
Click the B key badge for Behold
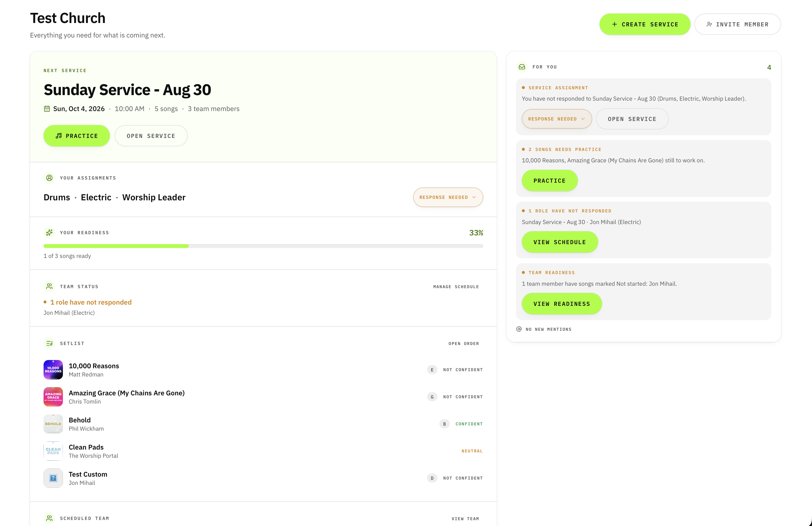click(444, 424)
